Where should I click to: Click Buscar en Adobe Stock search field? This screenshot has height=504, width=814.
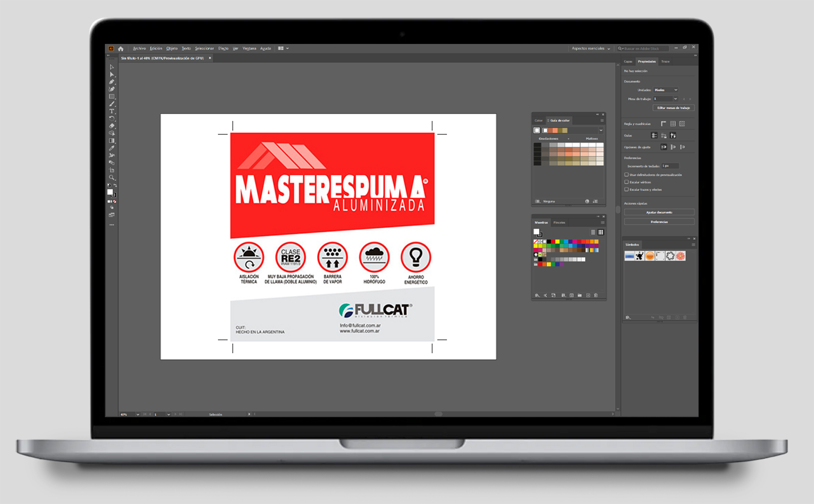pyautogui.click(x=643, y=49)
